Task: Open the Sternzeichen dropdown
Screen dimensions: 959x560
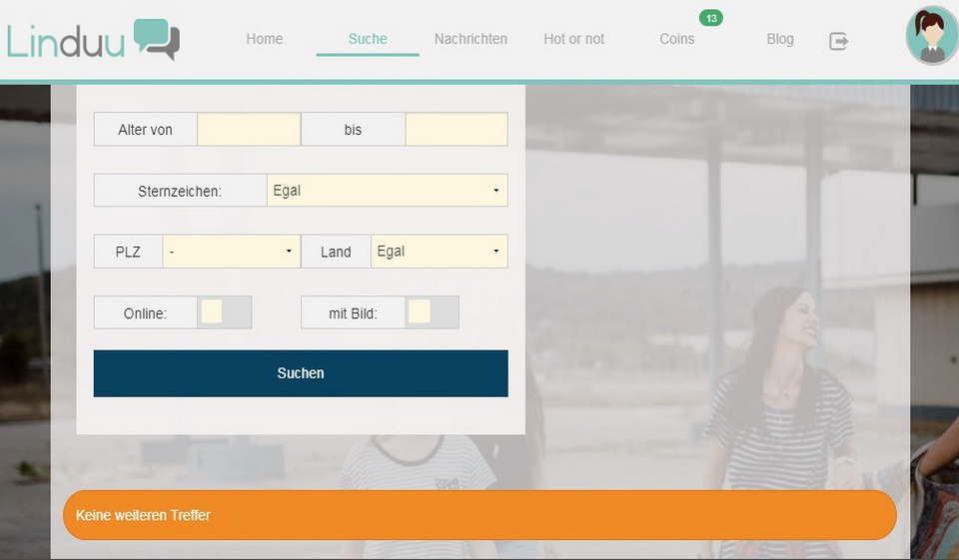Action: click(387, 191)
